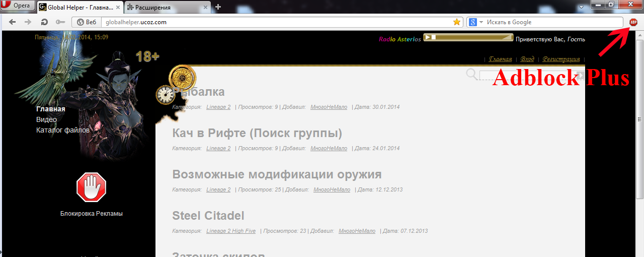Viewport: 644px width, 257px height.
Task: Open the Регистрация link
Action: (x=561, y=59)
